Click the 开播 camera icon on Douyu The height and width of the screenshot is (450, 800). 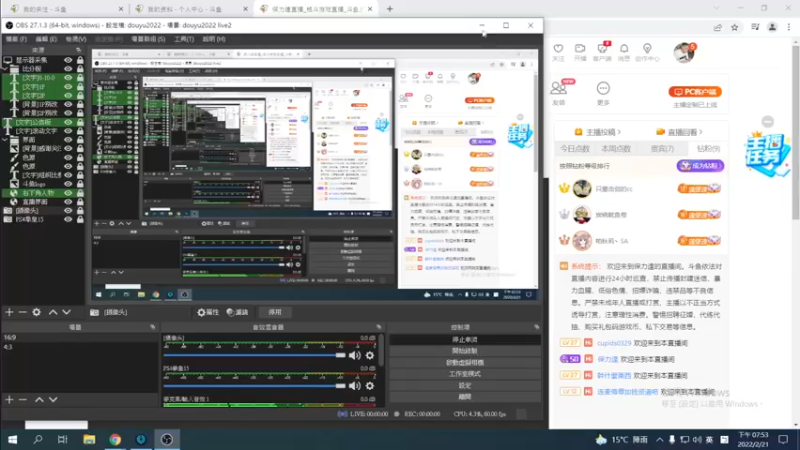(x=580, y=52)
